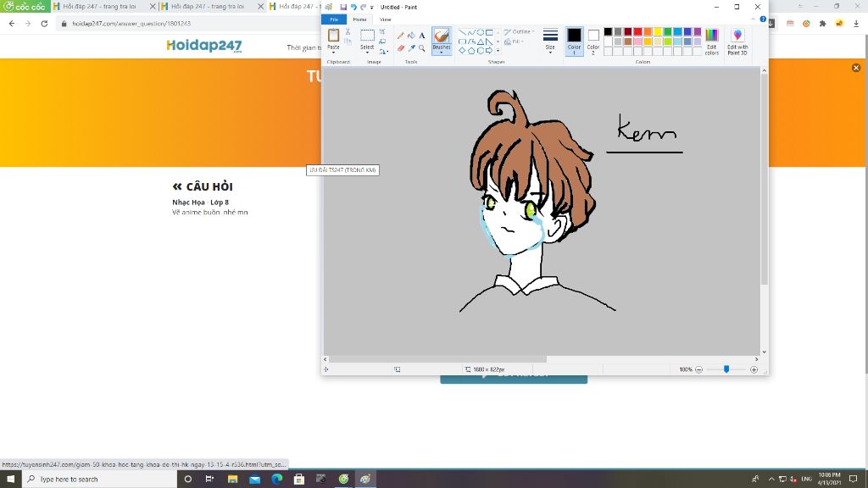The height and width of the screenshot is (488, 868).
Task: Click the Paint vertical scrollbar
Action: coord(764,180)
